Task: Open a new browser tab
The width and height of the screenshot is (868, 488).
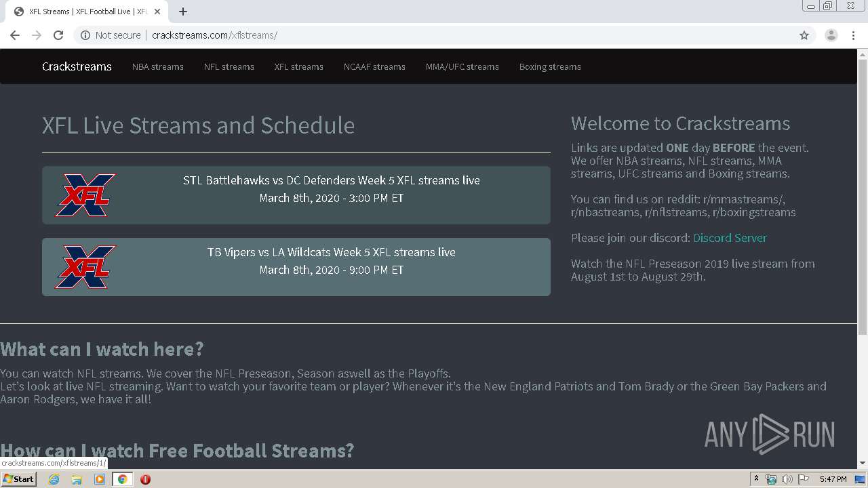Action: pyautogui.click(x=183, y=12)
